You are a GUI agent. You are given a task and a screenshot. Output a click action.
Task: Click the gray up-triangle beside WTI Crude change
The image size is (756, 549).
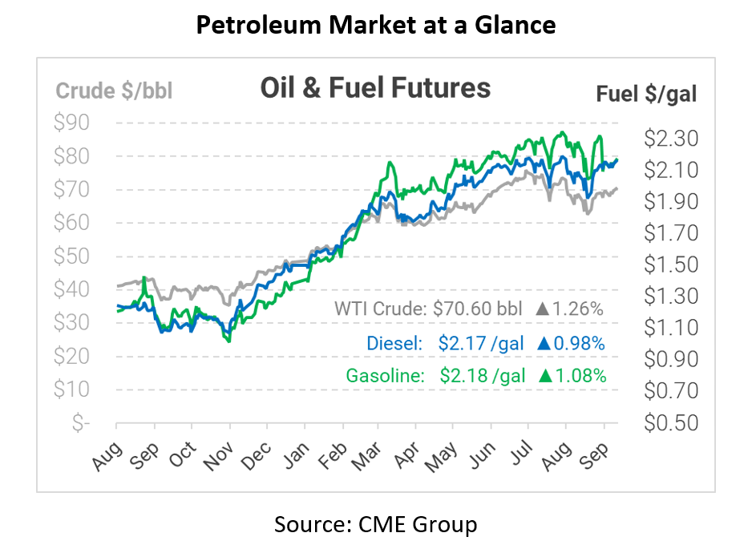click(x=542, y=309)
